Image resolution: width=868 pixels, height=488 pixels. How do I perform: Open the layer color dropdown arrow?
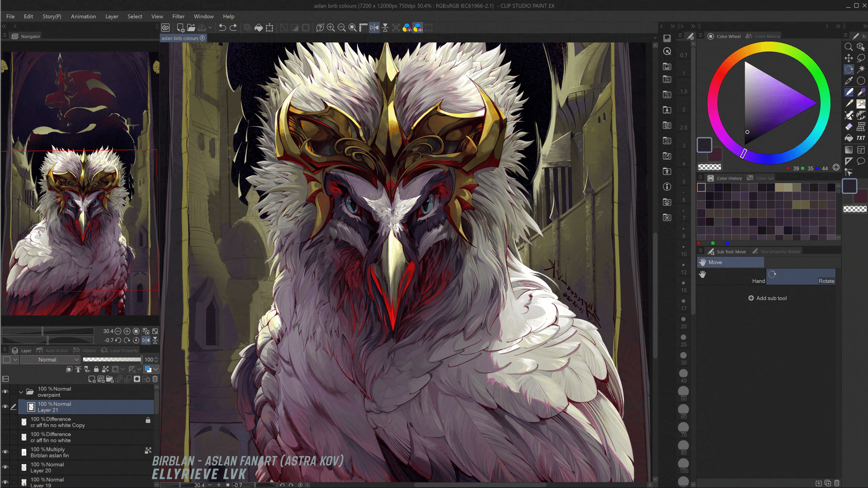(15, 360)
